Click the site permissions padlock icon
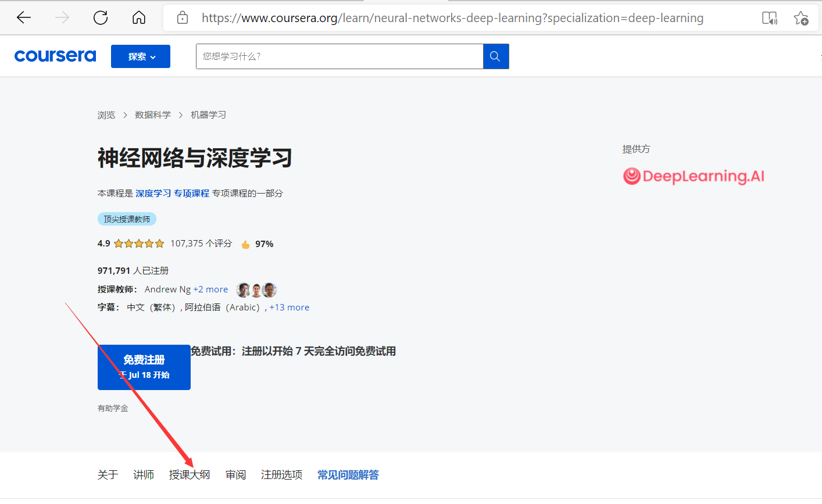 [x=182, y=17]
